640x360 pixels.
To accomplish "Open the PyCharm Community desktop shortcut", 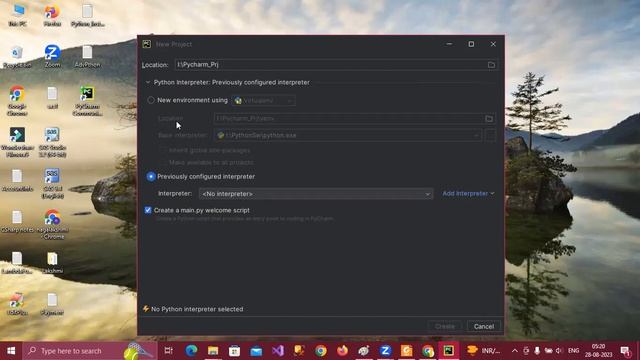I will click(87, 101).
